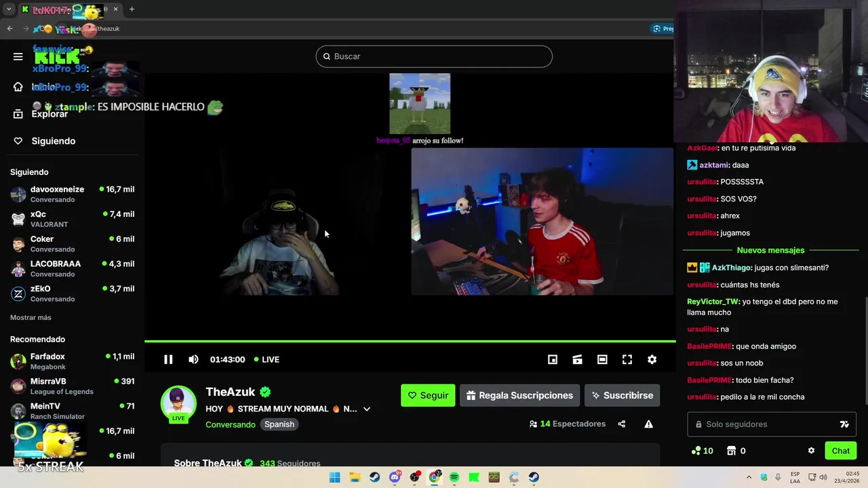Open Farfadox recommended channel
Image resolution: width=868 pixels, height=488 pixels.
(x=72, y=361)
